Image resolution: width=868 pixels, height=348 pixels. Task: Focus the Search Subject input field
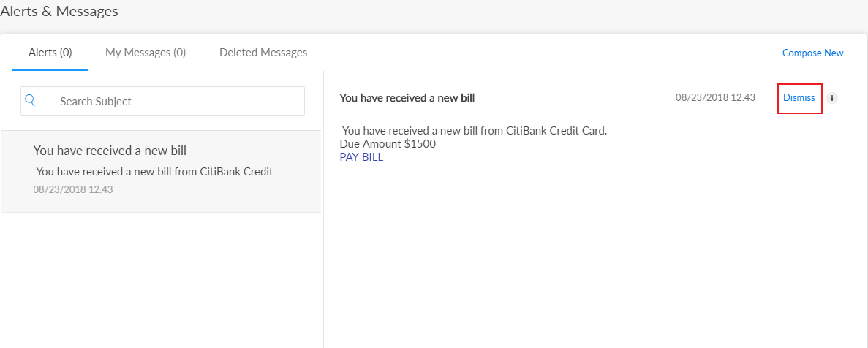point(176,101)
